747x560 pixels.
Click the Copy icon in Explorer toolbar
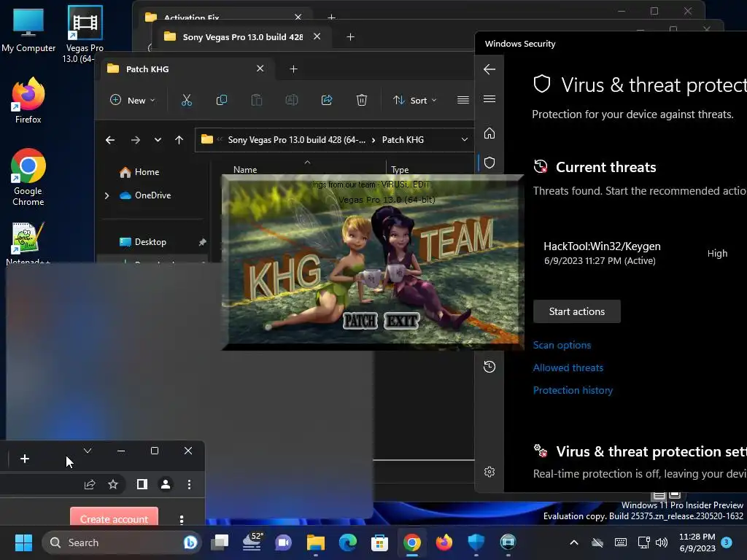[x=222, y=100]
